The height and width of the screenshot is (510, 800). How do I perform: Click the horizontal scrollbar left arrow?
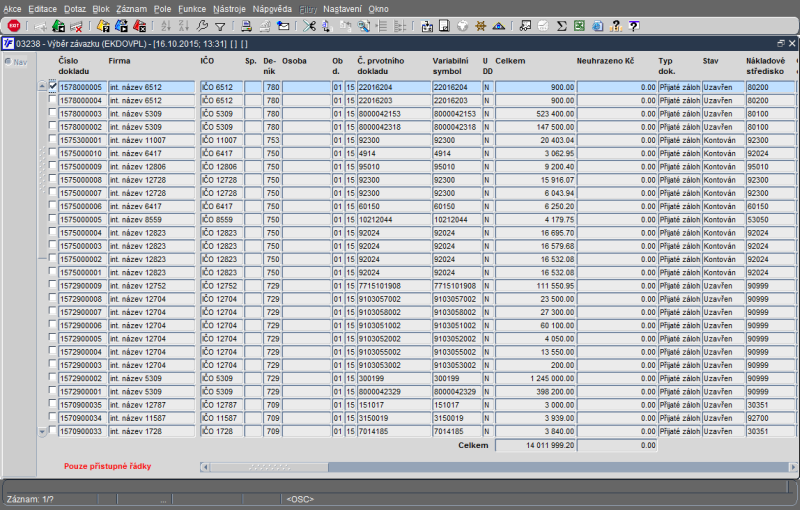(205, 467)
